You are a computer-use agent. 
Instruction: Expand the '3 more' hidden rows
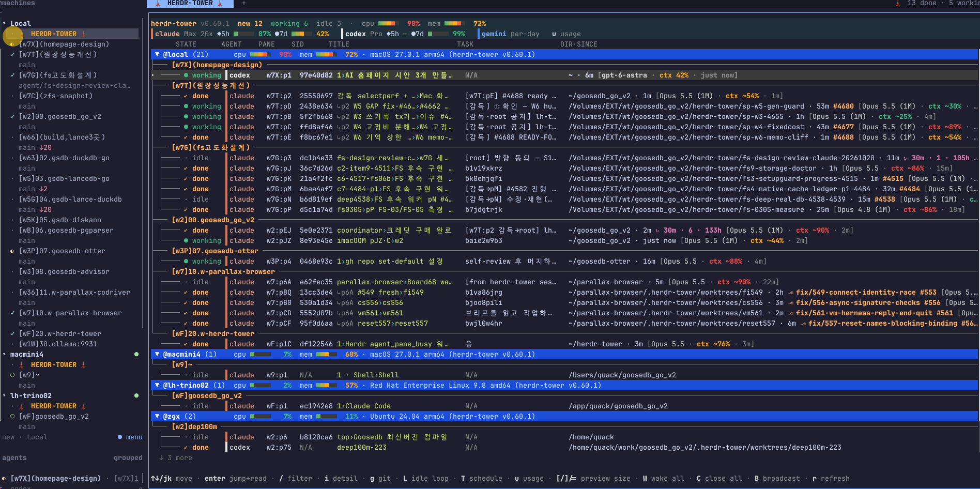click(176, 458)
